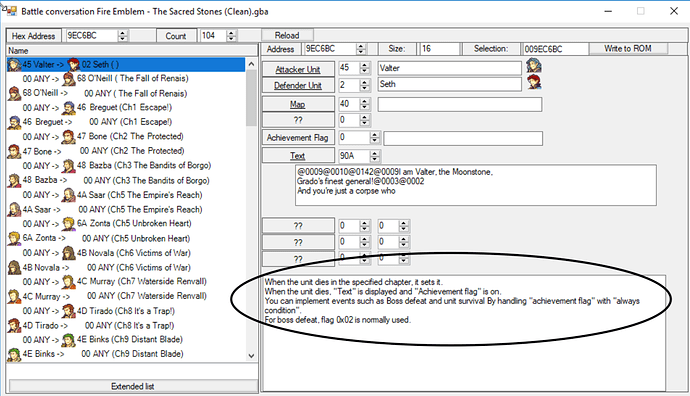
Task: Click the Achievement Flag label button
Action: [x=298, y=138]
